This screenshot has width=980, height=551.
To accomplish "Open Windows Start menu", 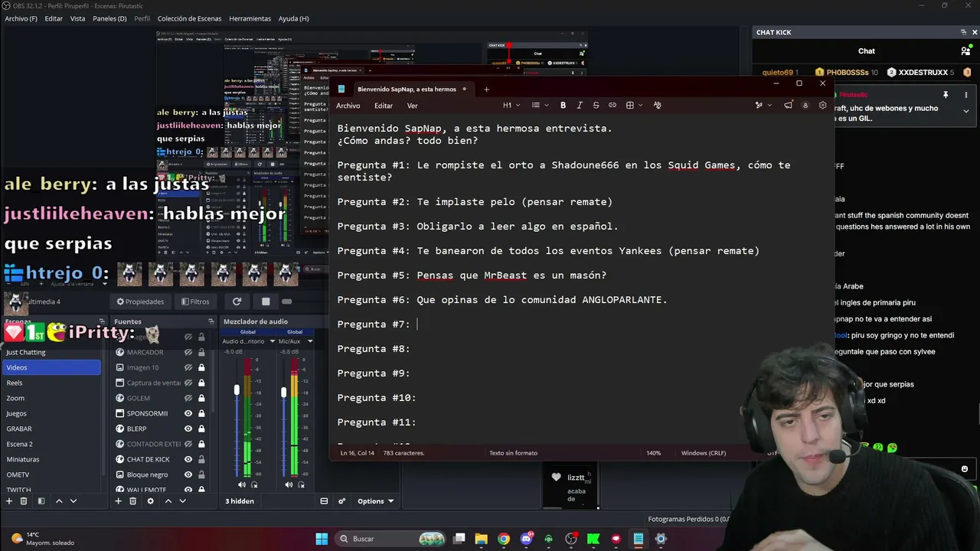I will pyautogui.click(x=322, y=539).
